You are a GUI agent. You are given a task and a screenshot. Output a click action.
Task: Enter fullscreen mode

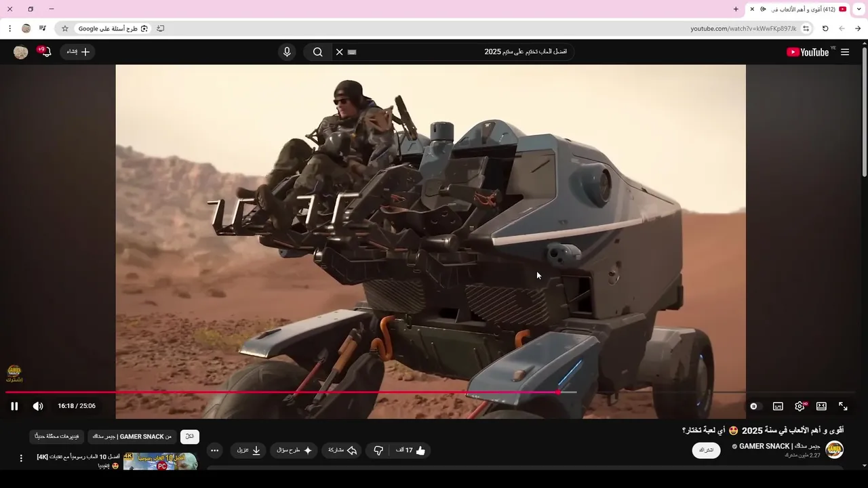[843, 406]
